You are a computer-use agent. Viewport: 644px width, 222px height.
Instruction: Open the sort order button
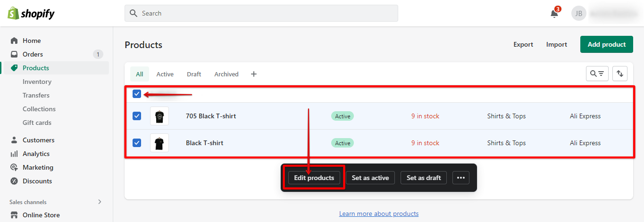click(x=620, y=74)
